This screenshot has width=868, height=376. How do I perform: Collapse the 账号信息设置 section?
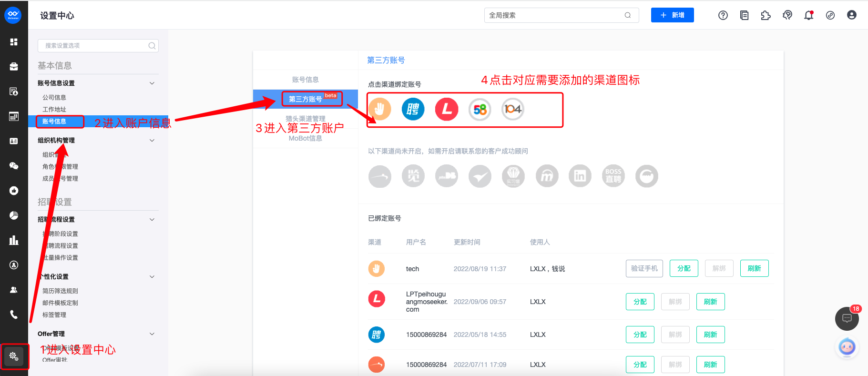[152, 83]
